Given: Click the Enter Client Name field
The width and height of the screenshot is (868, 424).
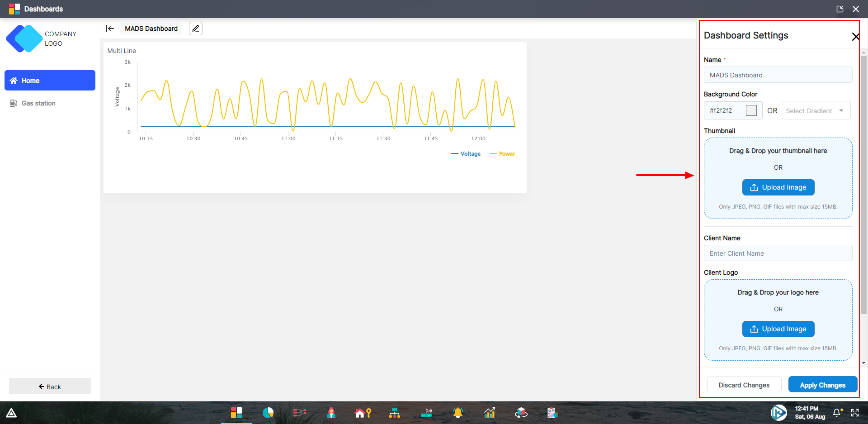Looking at the screenshot, I should (778, 253).
